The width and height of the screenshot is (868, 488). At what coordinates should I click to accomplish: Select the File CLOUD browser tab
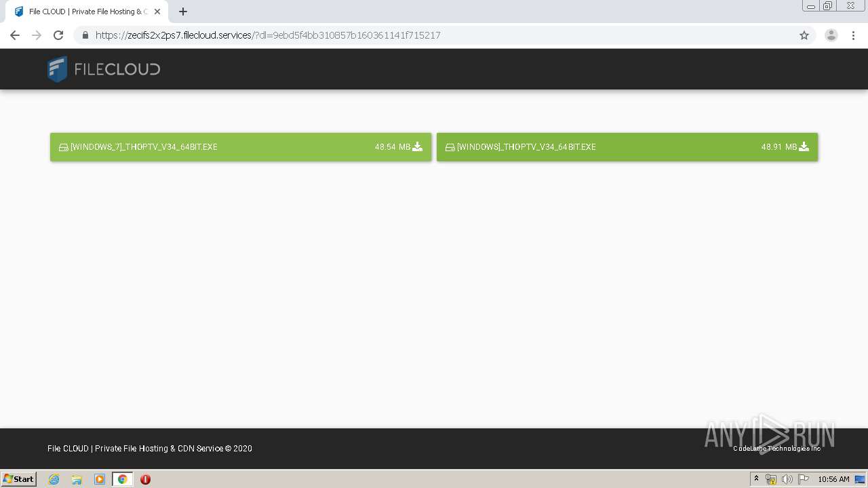coord(87,12)
